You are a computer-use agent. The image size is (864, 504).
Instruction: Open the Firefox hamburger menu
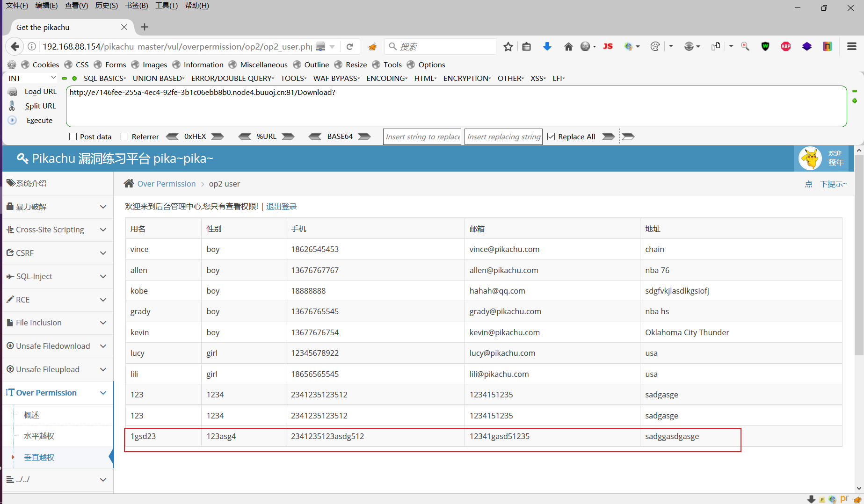click(852, 46)
